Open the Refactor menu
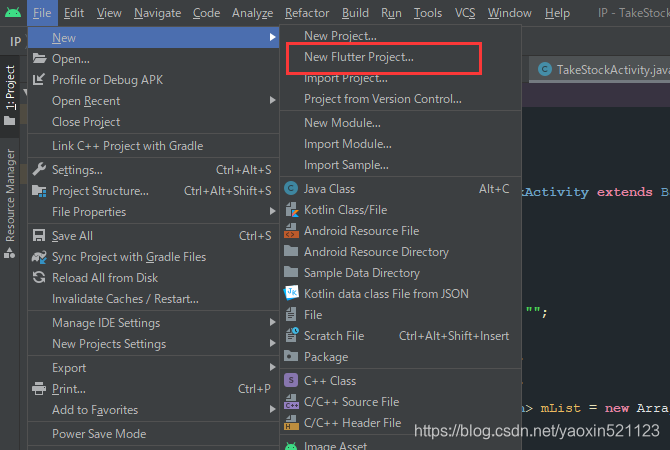 click(x=307, y=13)
